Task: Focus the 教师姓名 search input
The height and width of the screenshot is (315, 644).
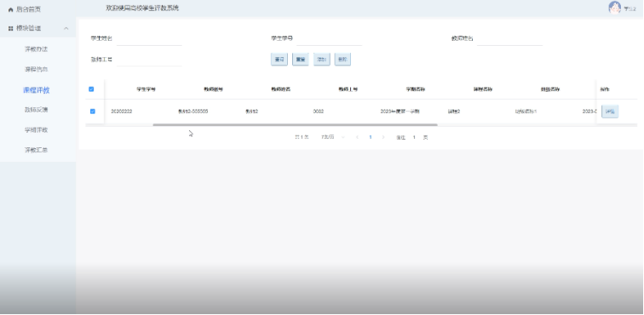Action: 509,38
